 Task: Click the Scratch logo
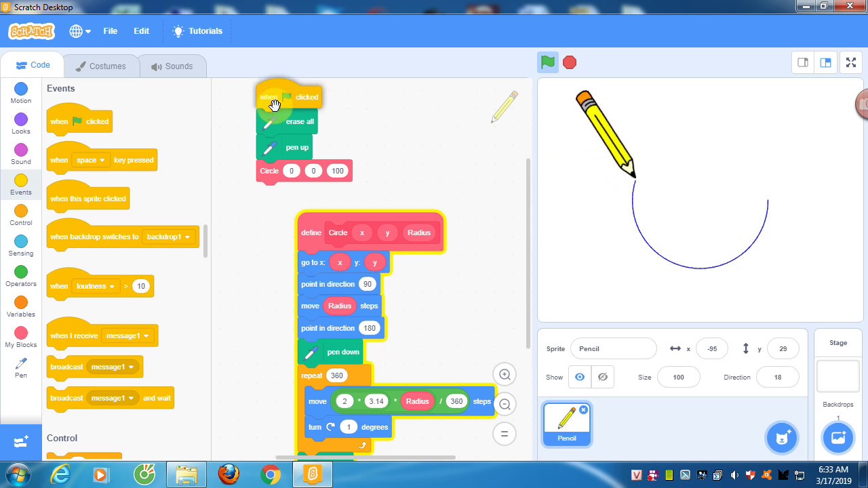tap(31, 31)
